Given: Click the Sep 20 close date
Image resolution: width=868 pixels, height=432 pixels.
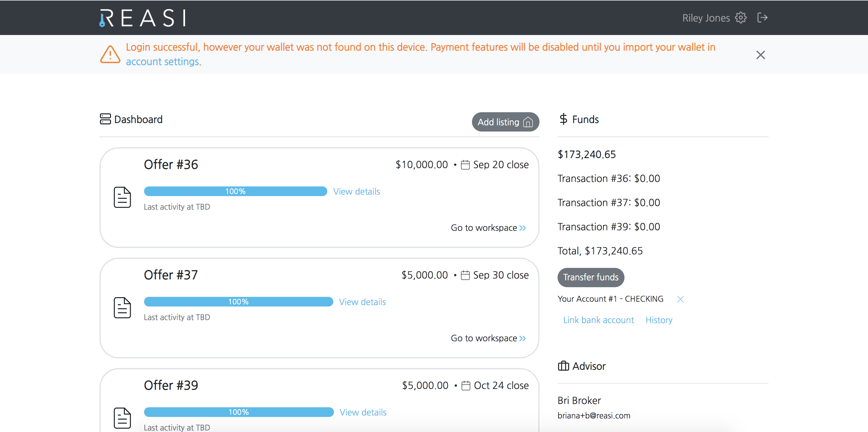Looking at the screenshot, I should click(501, 165).
